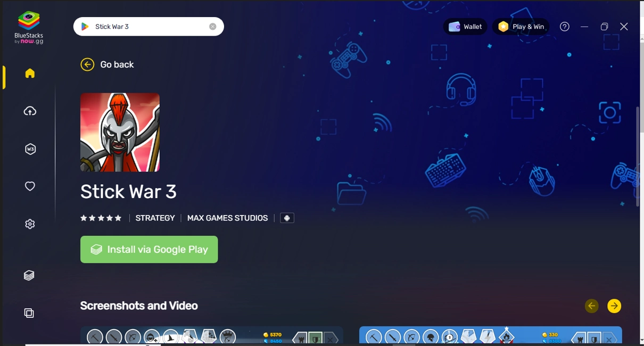
Task: Open Play & Win
Action: [521, 27]
